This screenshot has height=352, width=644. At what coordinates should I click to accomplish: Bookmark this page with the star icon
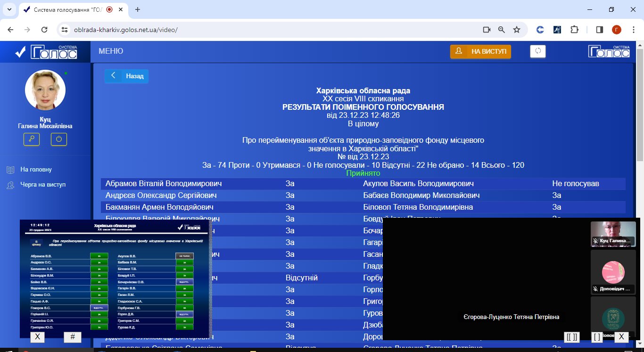517,30
